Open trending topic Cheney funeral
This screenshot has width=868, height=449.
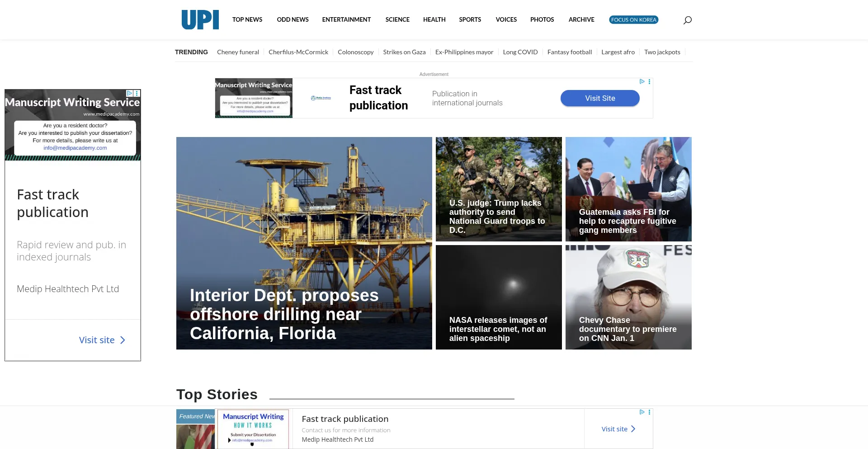[x=238, y=52]
